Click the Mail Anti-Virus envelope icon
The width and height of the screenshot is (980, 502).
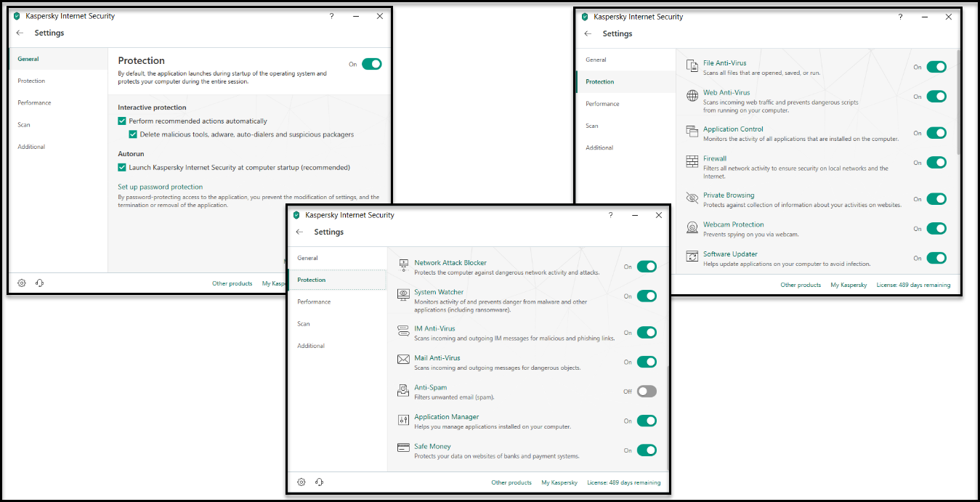(x=403, y=361)
